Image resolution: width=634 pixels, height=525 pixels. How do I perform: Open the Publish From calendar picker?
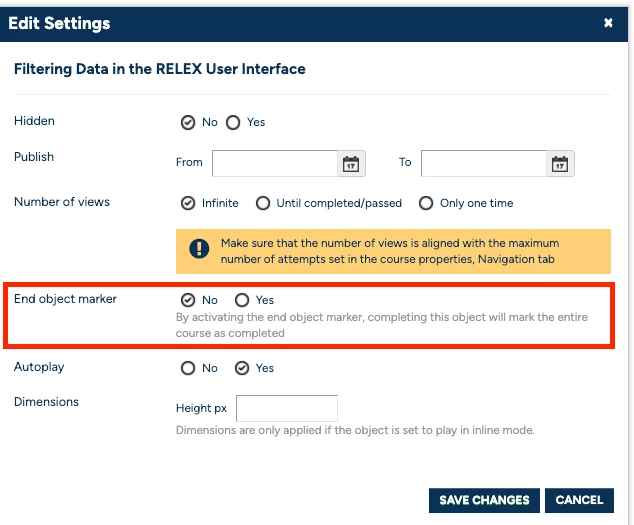click(351, 163)
